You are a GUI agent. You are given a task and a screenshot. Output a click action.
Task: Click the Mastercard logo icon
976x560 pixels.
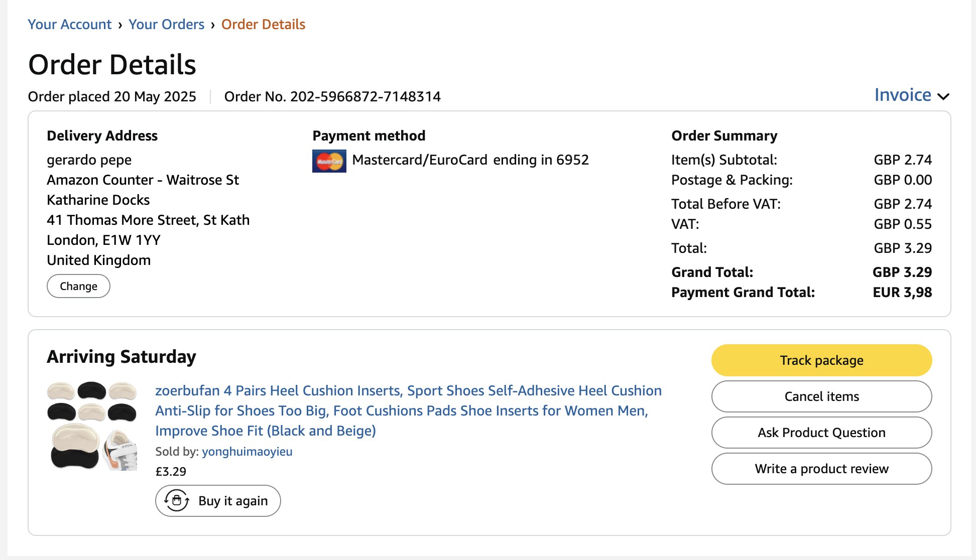(x=329, y=161)
